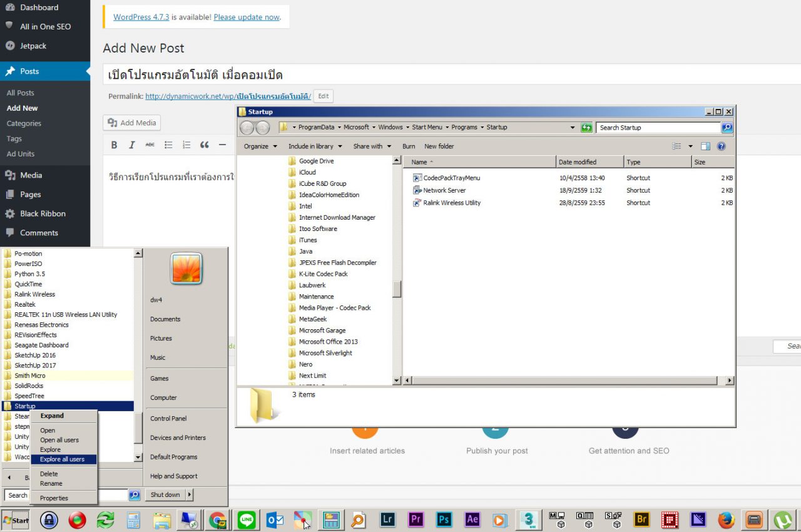Screen dimensions: 801x532
Task: Open Jetpack in WordPress sidebar
Action: [x=45, y=46]
